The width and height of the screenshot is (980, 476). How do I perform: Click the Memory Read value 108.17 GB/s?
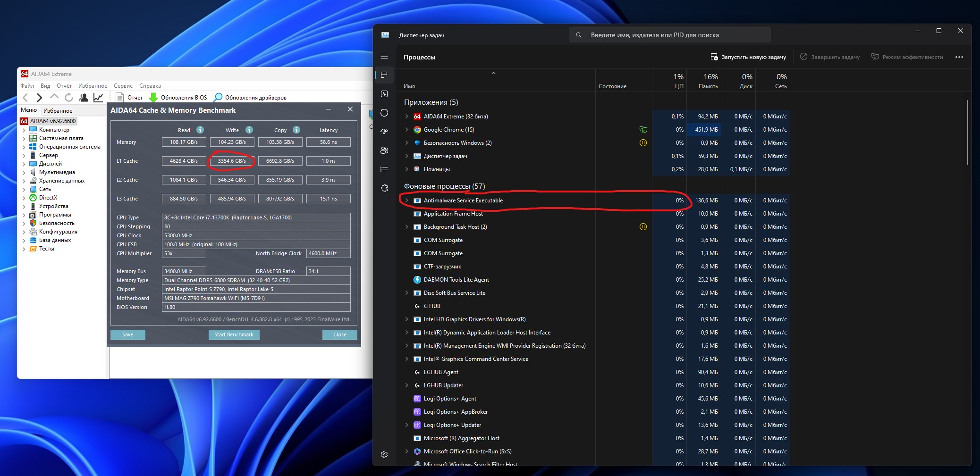tap(184, 142)
